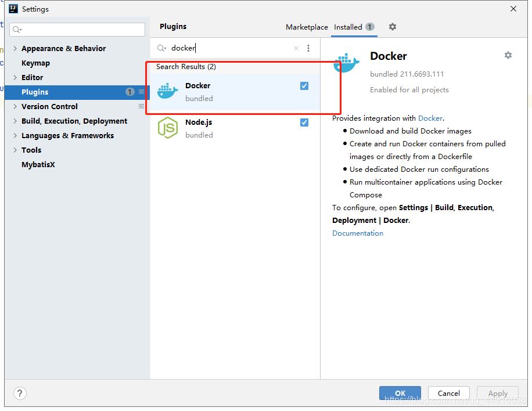Select the Installed plugins tab

(x=348, y=27)
